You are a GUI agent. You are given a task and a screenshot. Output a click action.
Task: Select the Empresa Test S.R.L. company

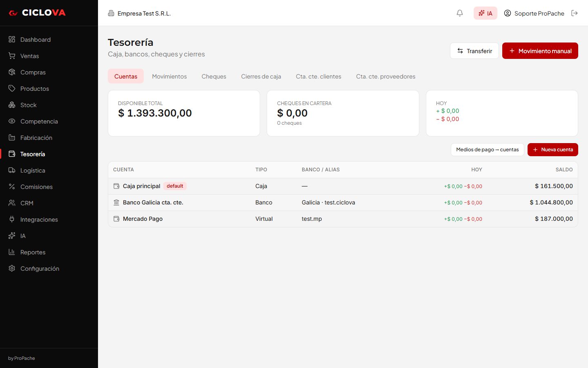(139, 13)
